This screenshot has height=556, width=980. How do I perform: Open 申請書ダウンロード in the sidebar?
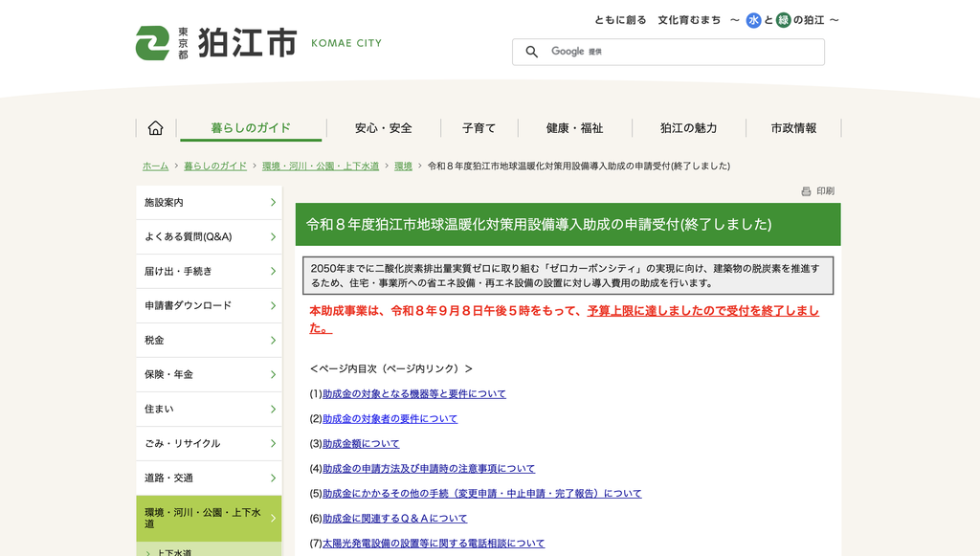click(209, 305)
